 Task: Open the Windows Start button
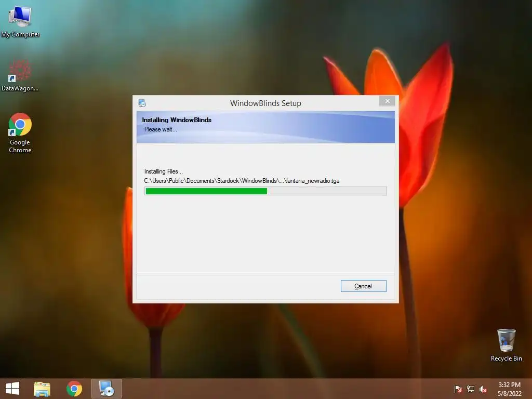(x=12, y=389)
